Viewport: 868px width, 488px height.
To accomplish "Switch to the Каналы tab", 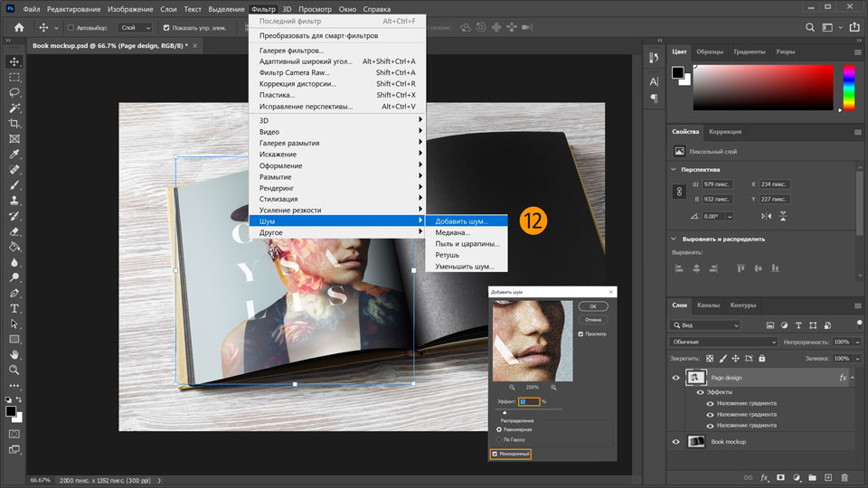I will coord(708,305).
